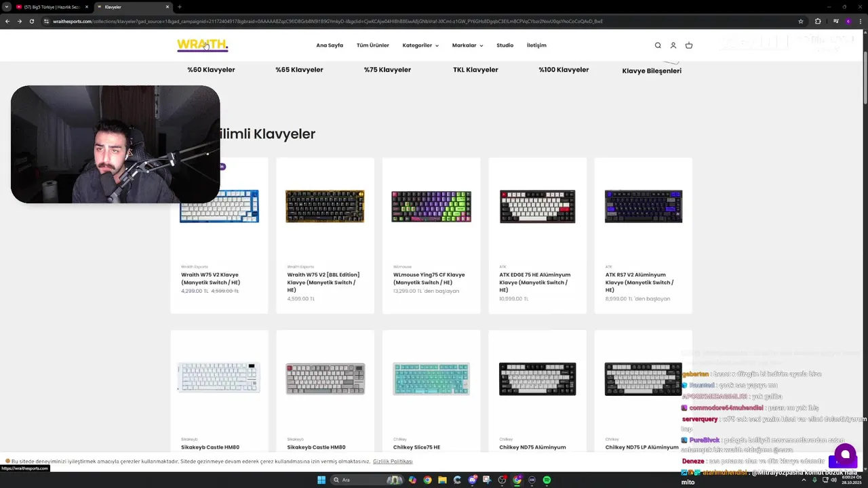
Task: Select TKL Klavyeler category
Action: (x=475, y=70)
